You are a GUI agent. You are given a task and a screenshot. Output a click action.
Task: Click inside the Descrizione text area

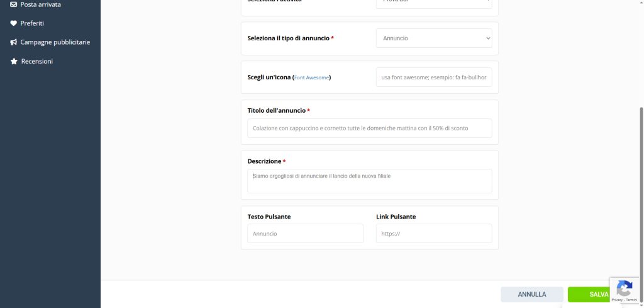pyautogui.click(x=369, y=181)
